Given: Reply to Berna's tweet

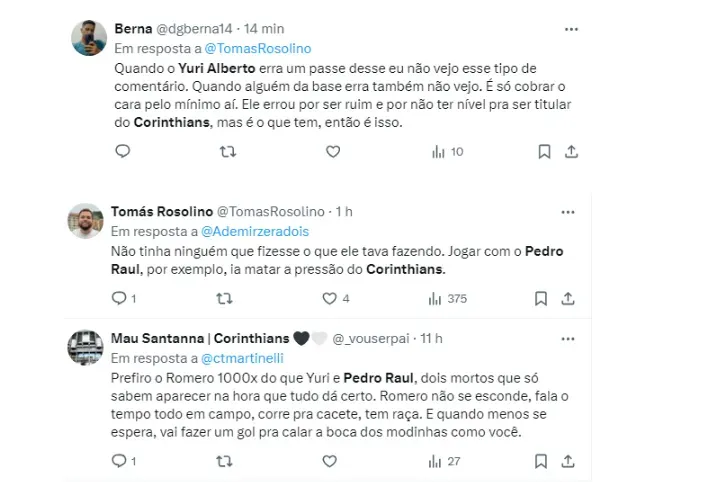Looking at the screenshot, I should (122, 152).
